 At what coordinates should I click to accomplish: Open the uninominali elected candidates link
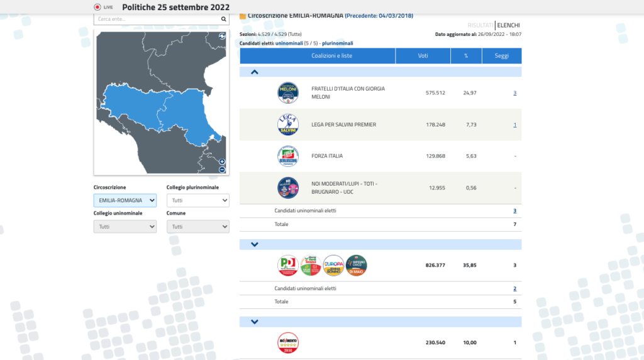coord(289,43)
